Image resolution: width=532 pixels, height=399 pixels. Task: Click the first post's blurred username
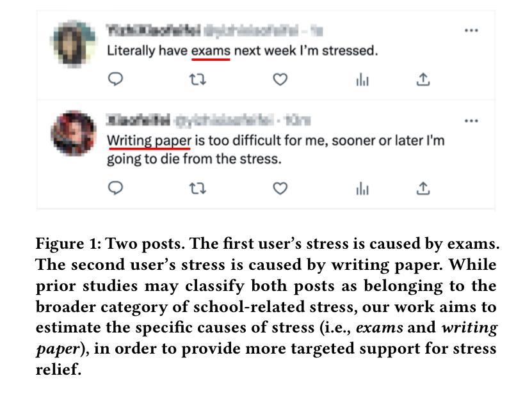coord(154,30)
